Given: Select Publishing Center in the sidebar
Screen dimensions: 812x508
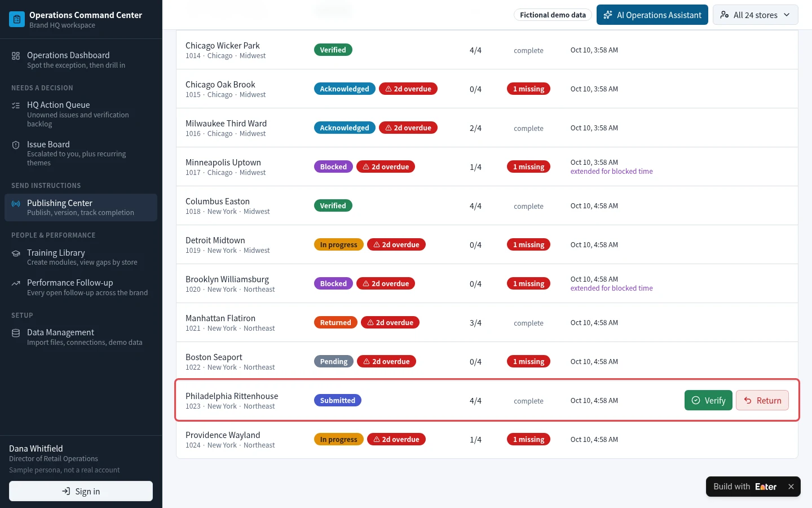Looking at the screenshot, I should pyautogui.click(x=81, y=208).
